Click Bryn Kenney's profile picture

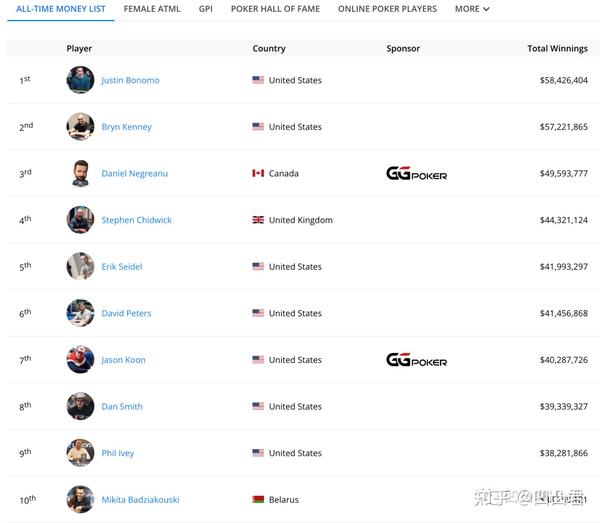coord(80,127)
